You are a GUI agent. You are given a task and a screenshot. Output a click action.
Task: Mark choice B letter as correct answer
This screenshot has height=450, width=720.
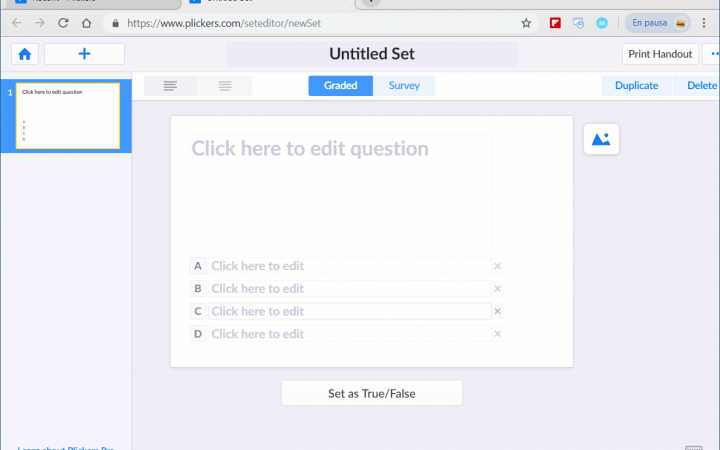click(198, 288)
